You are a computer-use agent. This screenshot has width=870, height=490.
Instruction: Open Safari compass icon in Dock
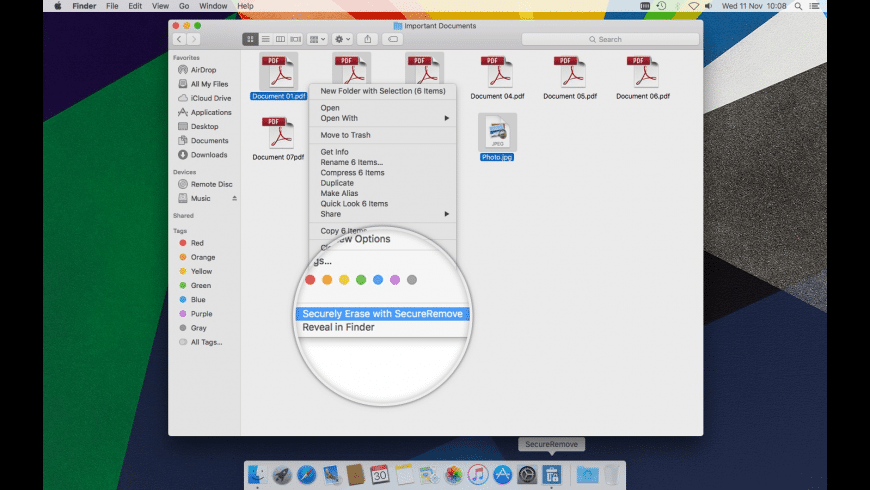306,474
